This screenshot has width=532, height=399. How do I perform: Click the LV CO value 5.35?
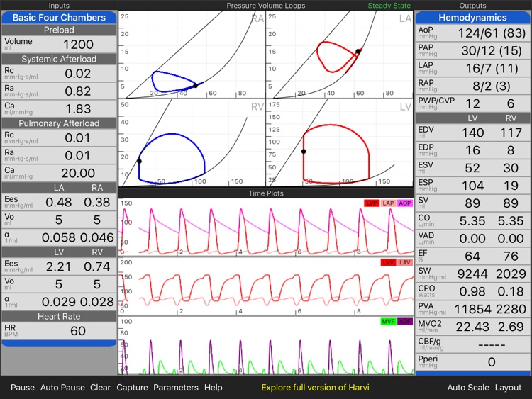click(472, 221)
